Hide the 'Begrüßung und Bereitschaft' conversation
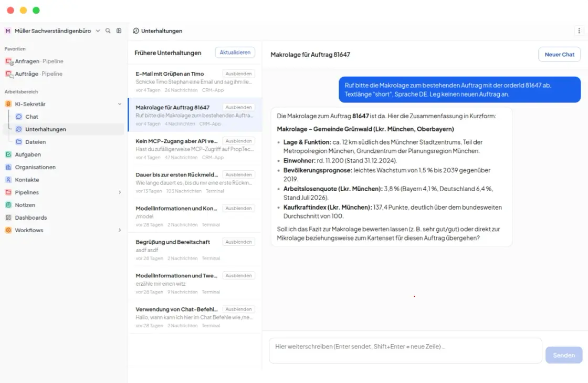The image size is (588, 383). (x=238, y=242)
